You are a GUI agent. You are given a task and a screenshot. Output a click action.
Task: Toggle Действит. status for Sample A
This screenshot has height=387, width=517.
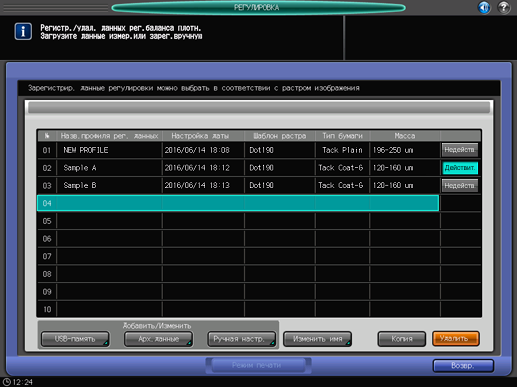pyautogui.click(x=460, y=168)
